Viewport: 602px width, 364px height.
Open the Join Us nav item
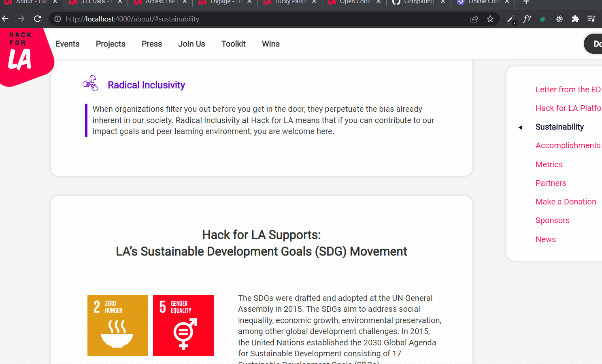coord(191,44)
